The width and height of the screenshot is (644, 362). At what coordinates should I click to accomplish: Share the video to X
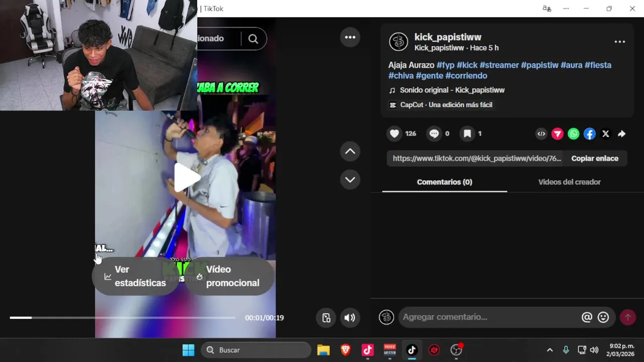[606, 134]
